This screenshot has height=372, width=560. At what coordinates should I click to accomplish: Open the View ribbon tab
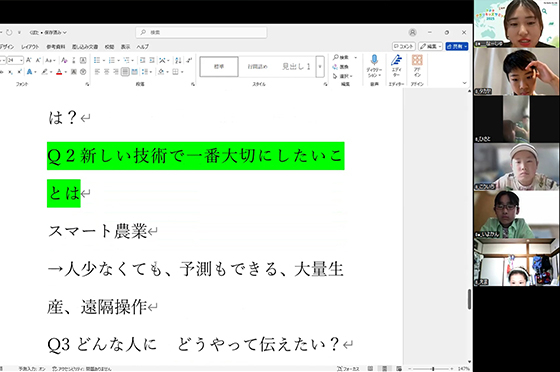125,47
